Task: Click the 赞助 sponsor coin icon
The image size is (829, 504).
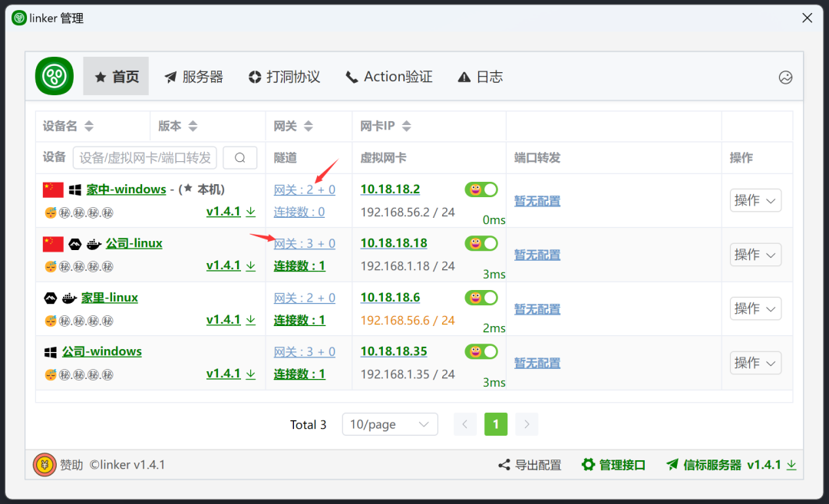Action: click(45, 465)
